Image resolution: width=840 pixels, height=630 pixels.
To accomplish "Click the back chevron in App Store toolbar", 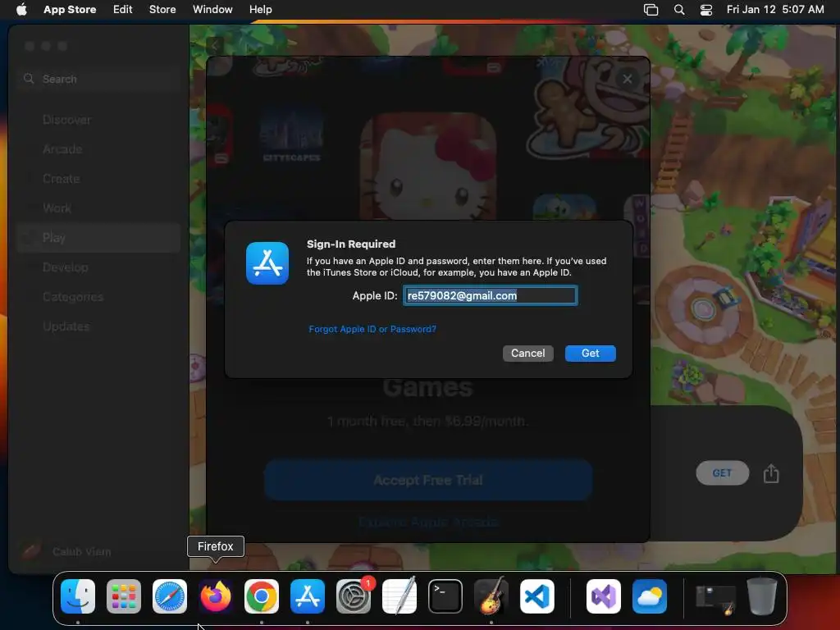I will (214, 46).
